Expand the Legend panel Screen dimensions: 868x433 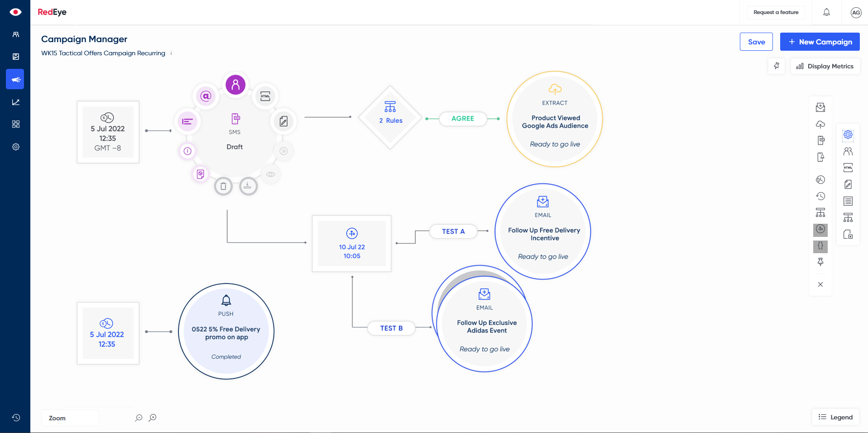coord(835,417)
